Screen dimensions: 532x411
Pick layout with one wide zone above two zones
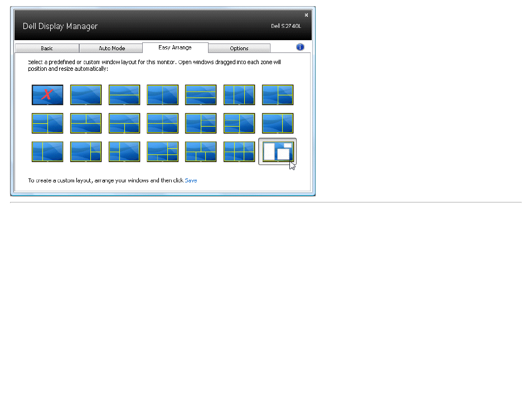tap(124, 123)
